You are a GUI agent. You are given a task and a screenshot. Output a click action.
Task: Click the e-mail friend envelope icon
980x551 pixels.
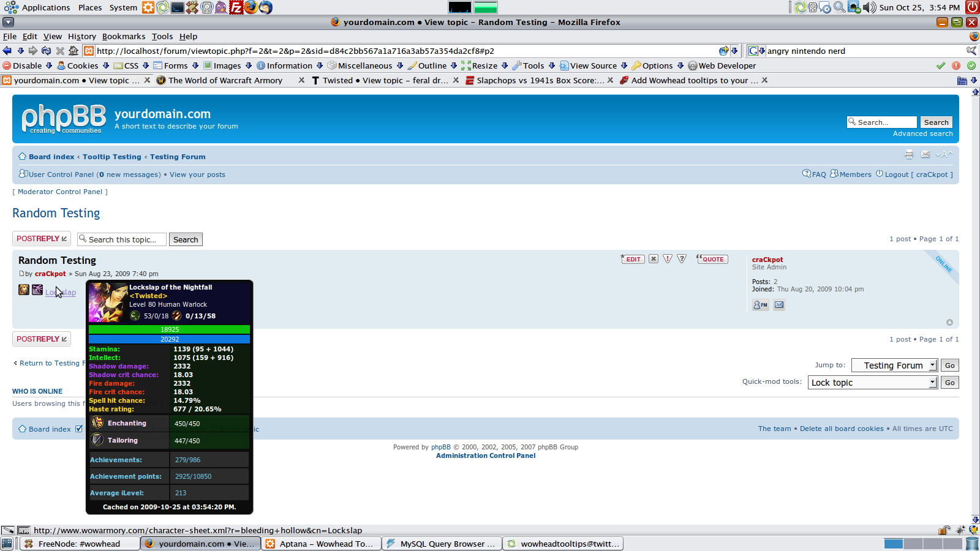925,154
